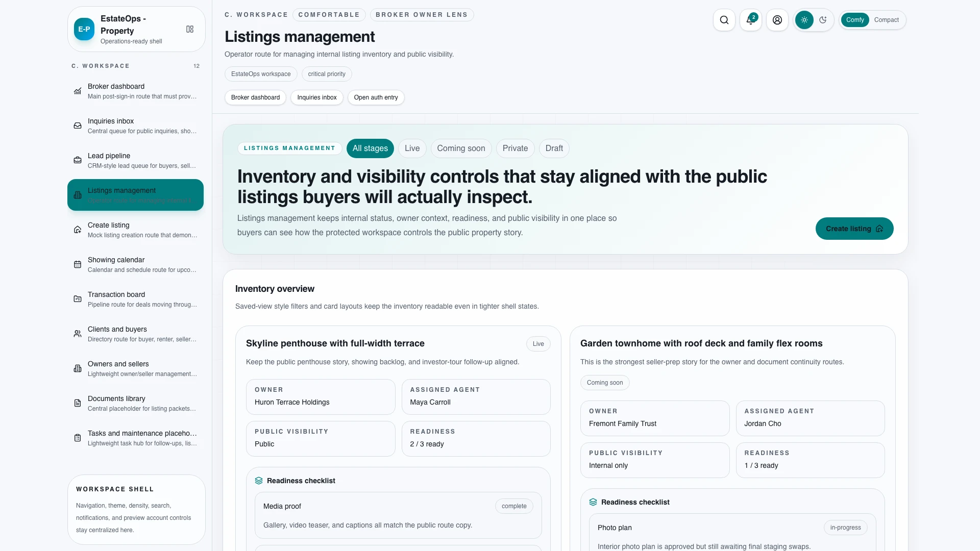
Task: Click the BROKER OWNER LENS badge
Action: point(422,15)
